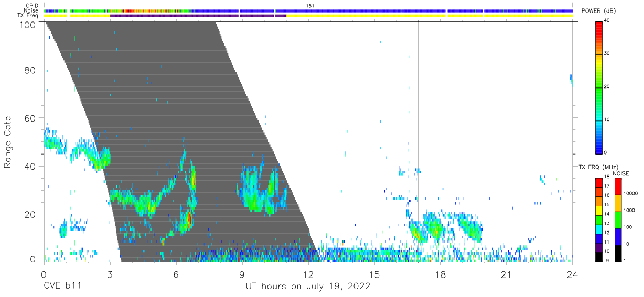Click the green segment of NOISE color bar
The height and width of the screenshot is (297, 644).
(618, 220)
